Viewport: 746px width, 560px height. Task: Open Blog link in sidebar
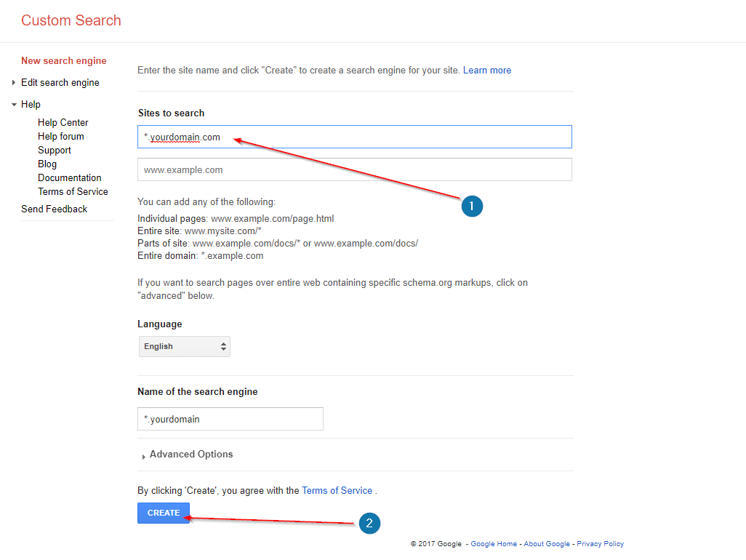coord(47,164)
